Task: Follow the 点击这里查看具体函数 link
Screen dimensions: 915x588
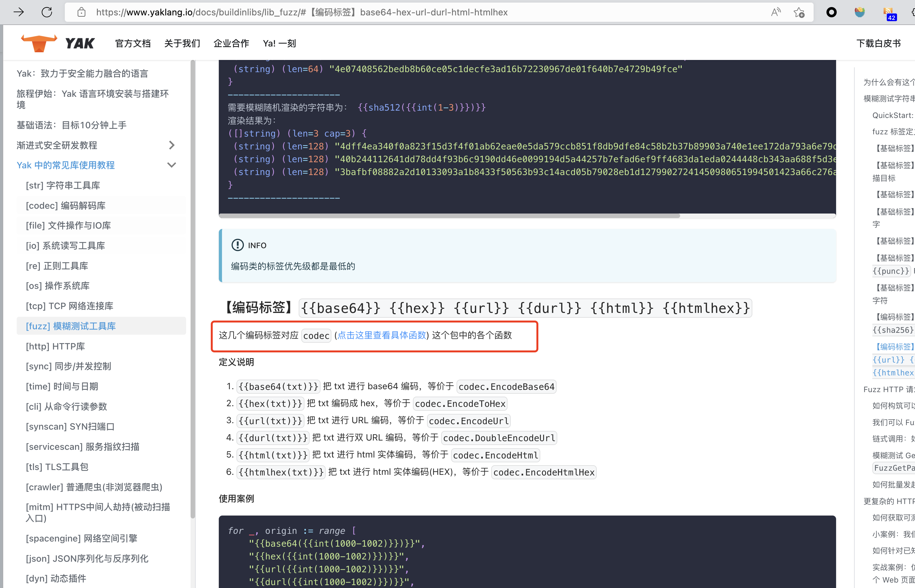Action: [381, 335]
